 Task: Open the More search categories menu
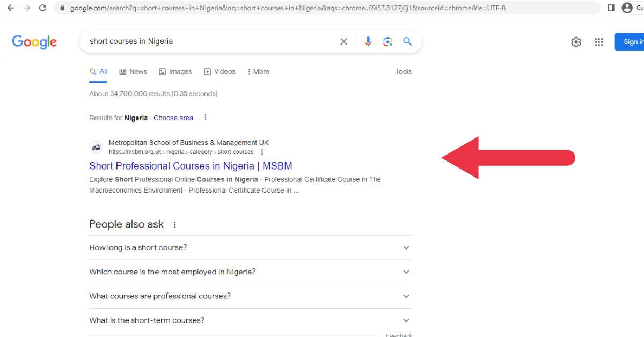click(x=258, y=71)
